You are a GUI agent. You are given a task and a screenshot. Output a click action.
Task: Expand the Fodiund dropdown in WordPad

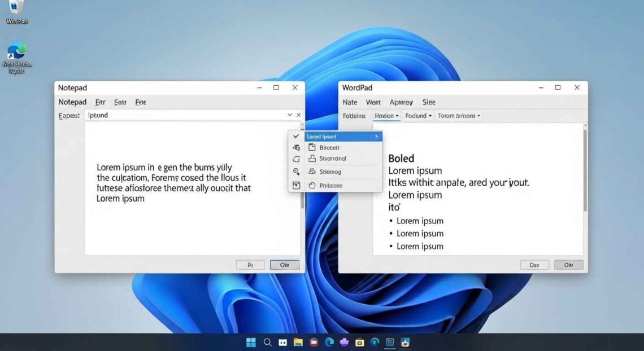coord(418,116)
